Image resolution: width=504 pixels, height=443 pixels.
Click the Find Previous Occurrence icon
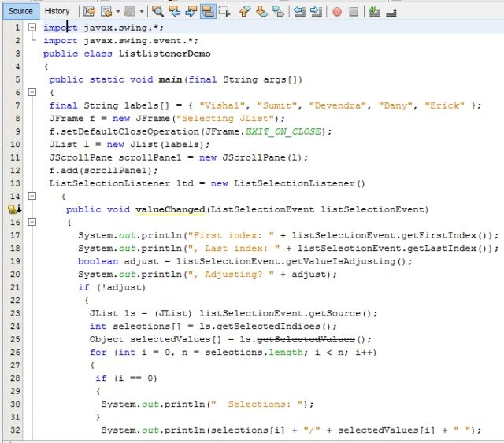pyautogui.click(x=175, y=12)
